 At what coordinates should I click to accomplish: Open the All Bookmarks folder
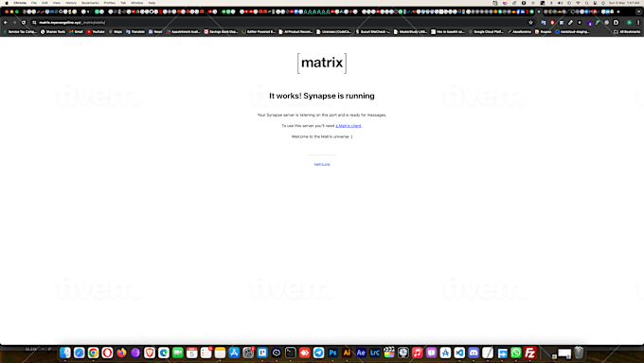click(627, 31)
